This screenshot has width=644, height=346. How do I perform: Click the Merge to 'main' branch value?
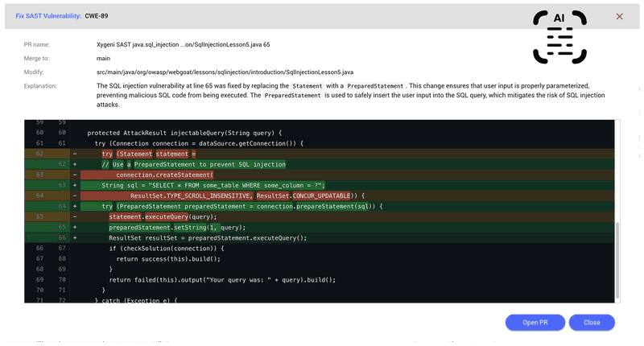pos(103,58)
